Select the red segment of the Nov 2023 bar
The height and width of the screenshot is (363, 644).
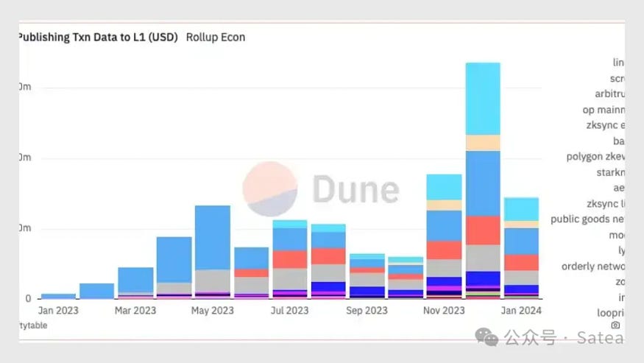click(444, 250)
